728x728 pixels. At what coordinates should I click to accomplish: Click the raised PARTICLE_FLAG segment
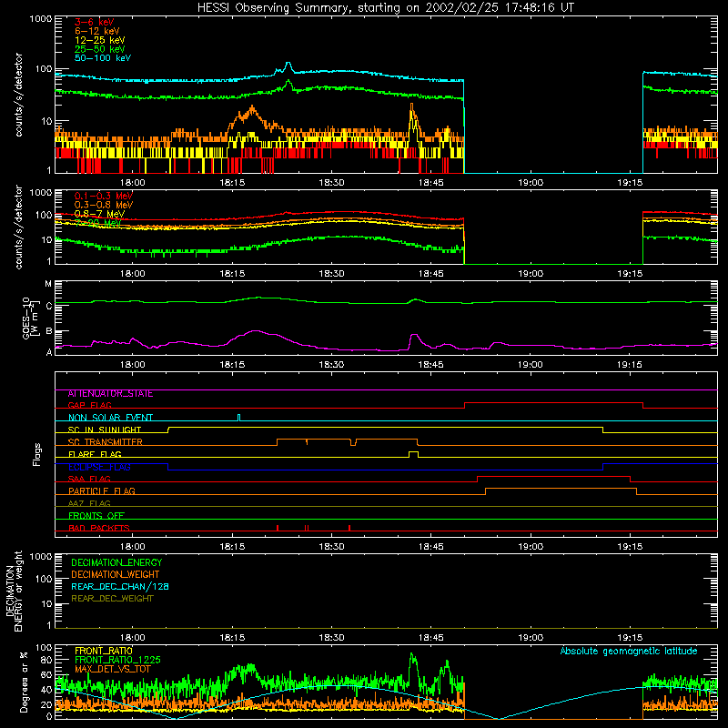pyautogui.click(x=561, y=489)
